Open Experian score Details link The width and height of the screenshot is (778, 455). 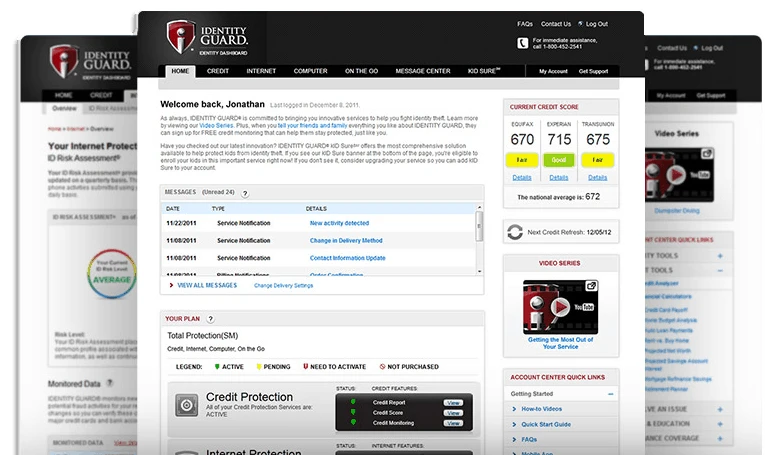(559, 178)
